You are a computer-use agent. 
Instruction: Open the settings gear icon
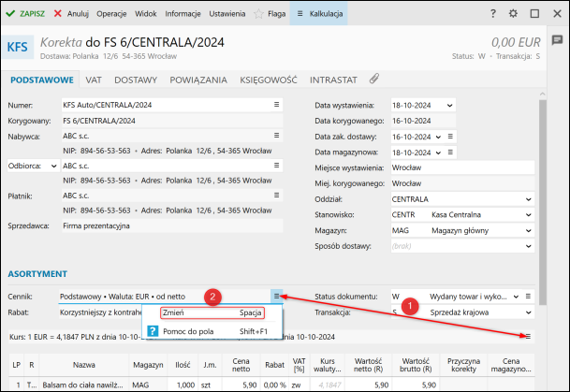tap(513, 13)
